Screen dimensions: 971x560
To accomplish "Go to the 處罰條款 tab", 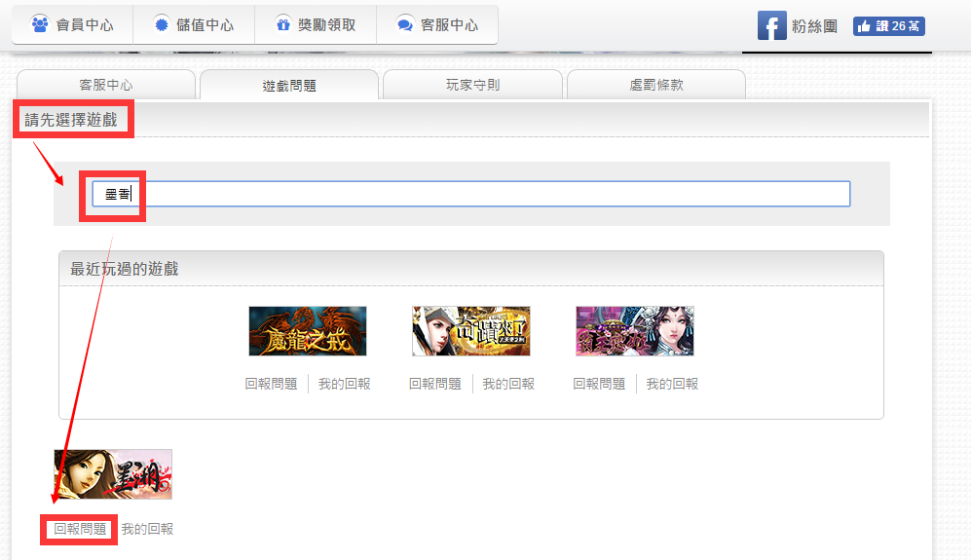I will tap(655, 85).
